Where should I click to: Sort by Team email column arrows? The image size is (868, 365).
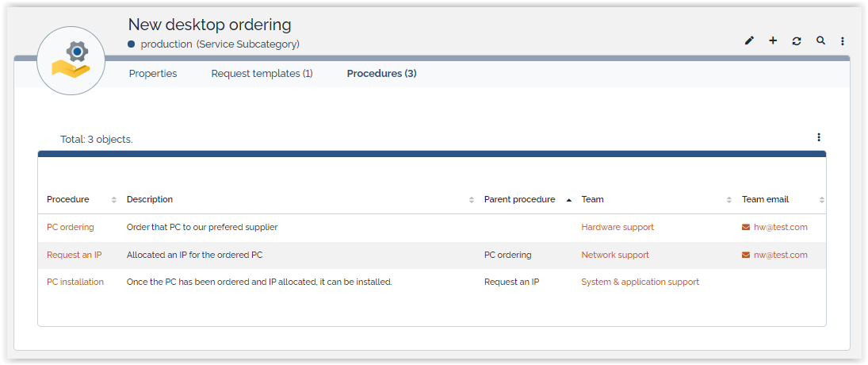pos(821,200)
